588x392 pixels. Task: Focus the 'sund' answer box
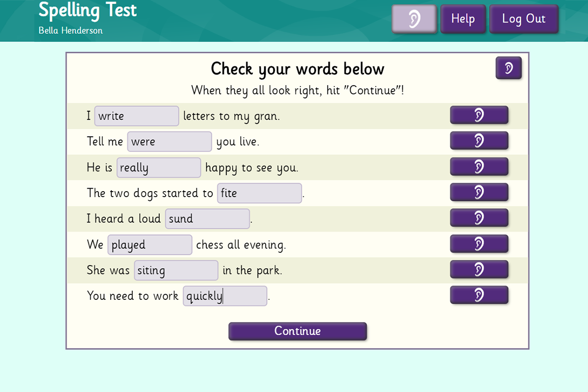tap(207, 219)
